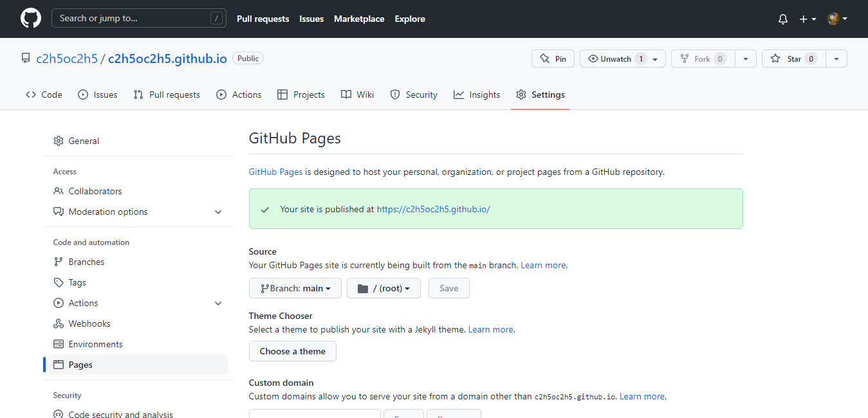The width and height of the screenshot is (868, 418).
Task: Open the plus create-new menu
Action: (x=808, y=19)
